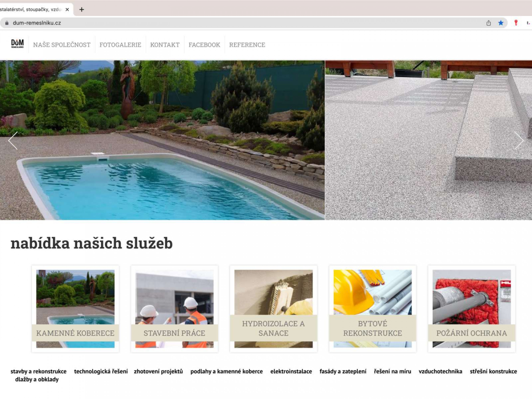Open the KAMENNÉ KOBERECE service tile
Screen dimensions: 532x399
coord(75,309)
